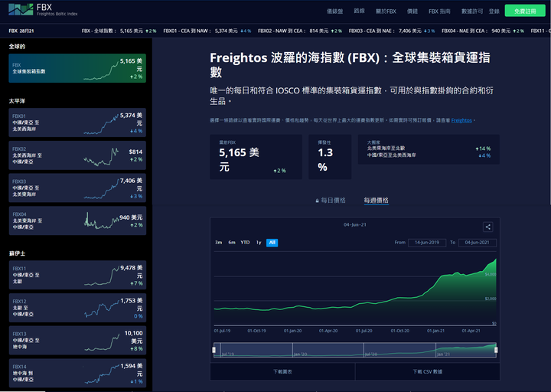Image resolution: width=551 pixels, height=392 pixels.
Task: Click the 太平洋 section heading
Action: pos(17,101)
